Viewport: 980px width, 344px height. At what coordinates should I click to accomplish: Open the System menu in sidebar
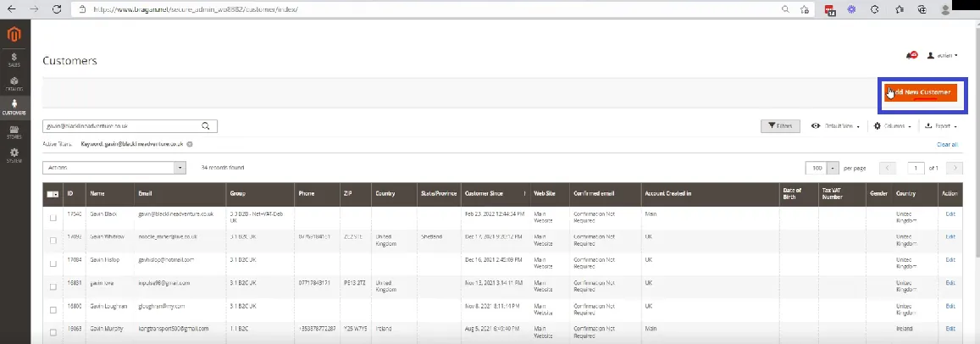(x=14, y=156)
